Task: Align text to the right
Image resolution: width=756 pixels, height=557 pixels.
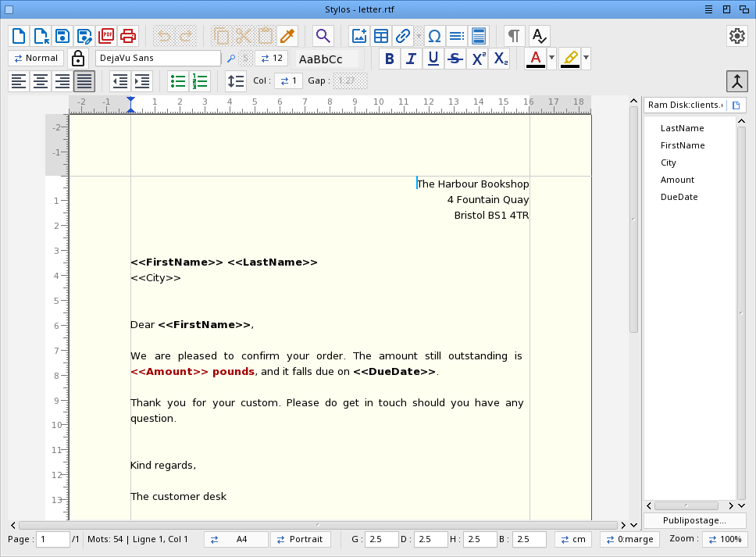Action: (62, 81)
